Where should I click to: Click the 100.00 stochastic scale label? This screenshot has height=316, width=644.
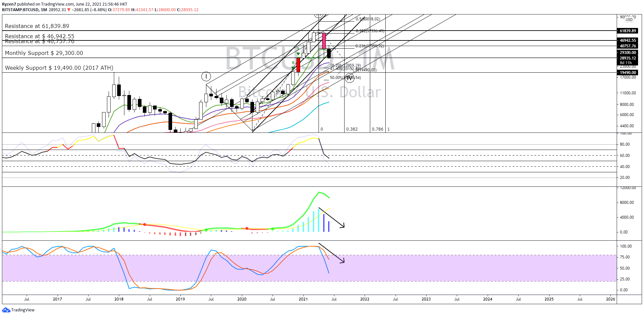pos(626,246)
